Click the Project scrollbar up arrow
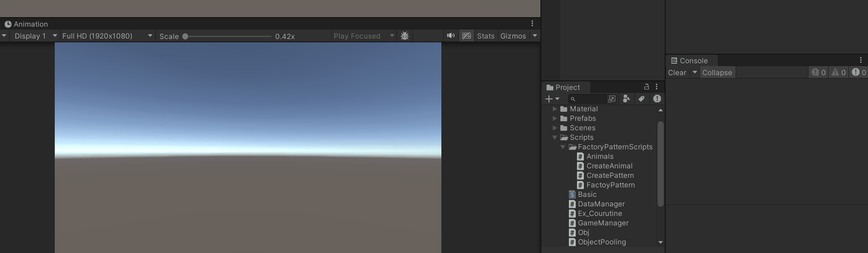 [x=660, y=110]
